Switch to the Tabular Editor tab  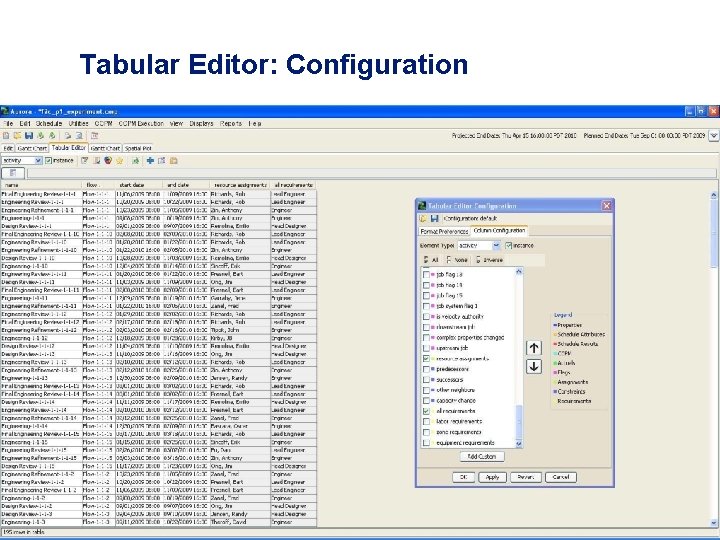[68, 148]
